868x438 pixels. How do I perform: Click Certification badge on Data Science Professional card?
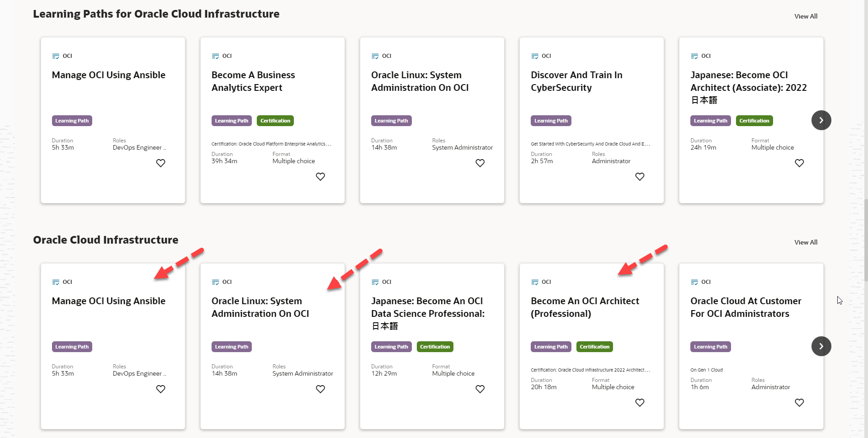click(434, 347)
